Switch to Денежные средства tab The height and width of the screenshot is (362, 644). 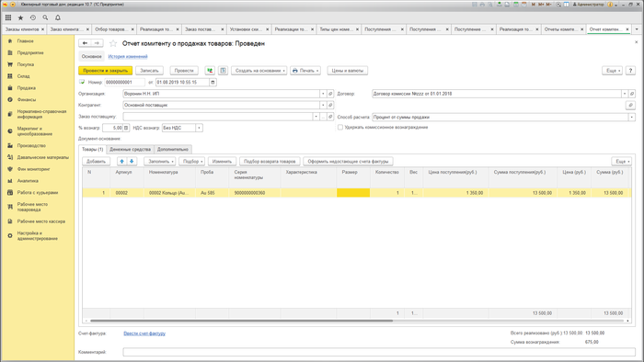(x=131, y=149)
